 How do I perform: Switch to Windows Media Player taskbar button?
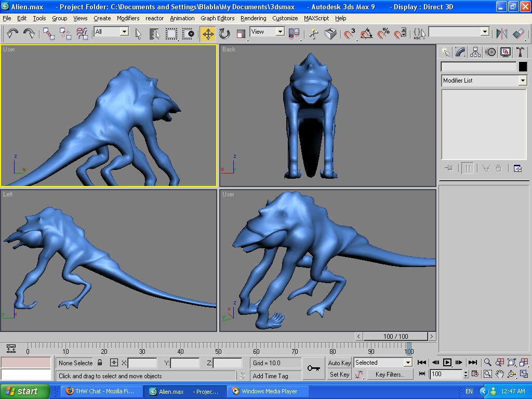tap(268, 391)
